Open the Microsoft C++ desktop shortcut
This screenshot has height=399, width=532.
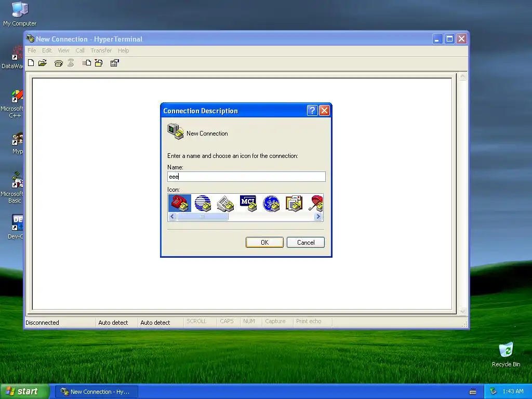click(12, 103)
